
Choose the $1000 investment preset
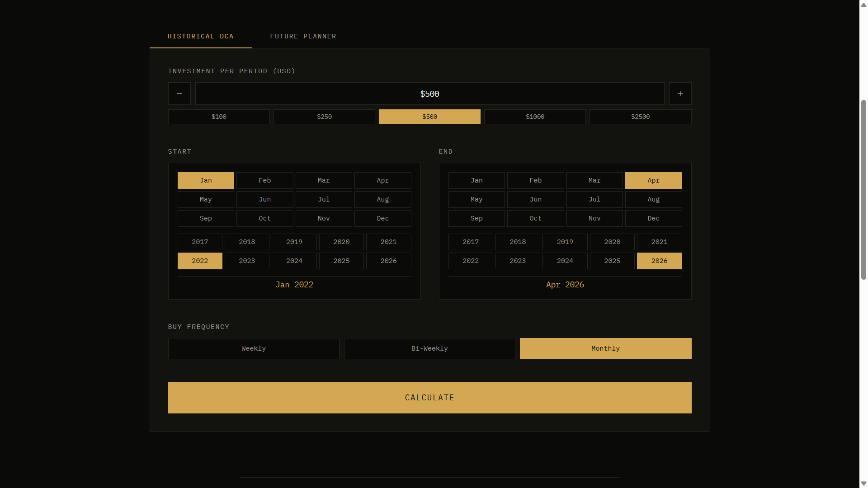coord(534,117)
